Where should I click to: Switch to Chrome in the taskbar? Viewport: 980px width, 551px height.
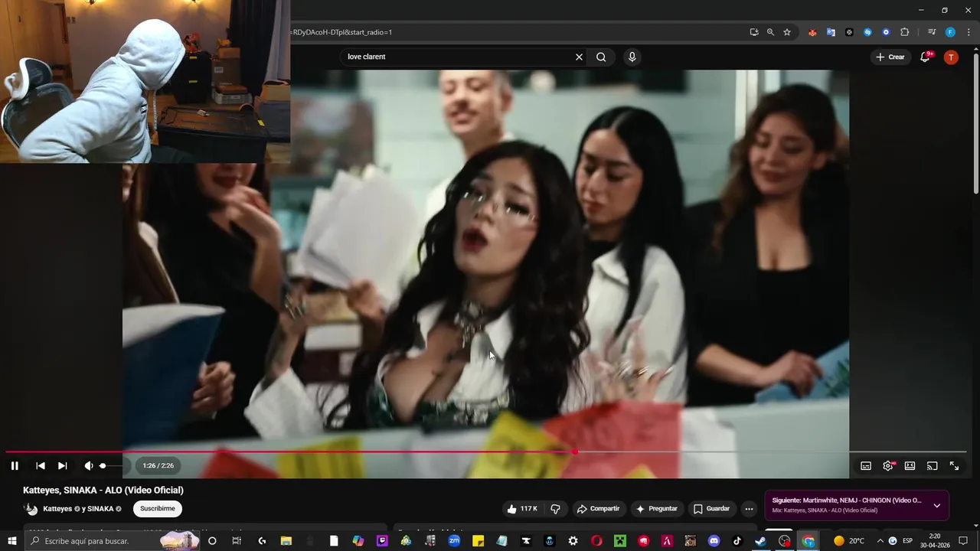pyautogui.click(x=808, y=541)
